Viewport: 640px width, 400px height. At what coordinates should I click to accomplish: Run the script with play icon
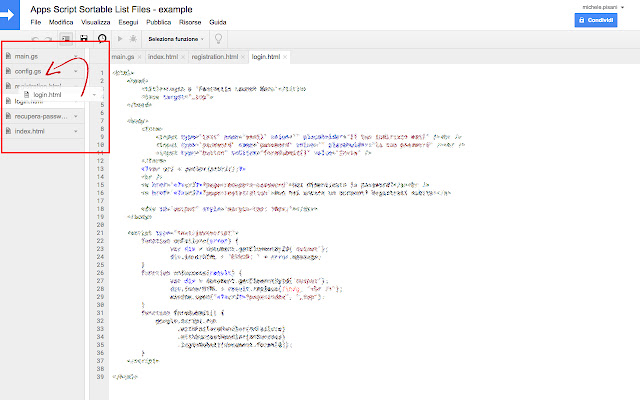click(119, 38)
